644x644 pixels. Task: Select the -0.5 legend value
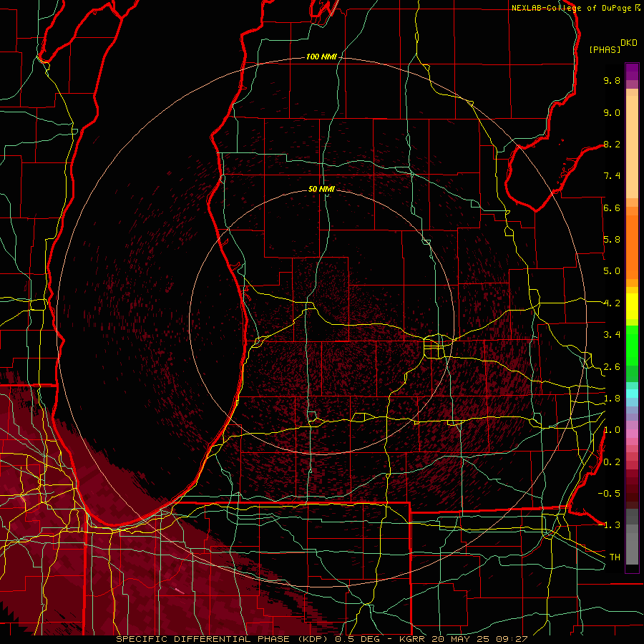click(609, 494)
